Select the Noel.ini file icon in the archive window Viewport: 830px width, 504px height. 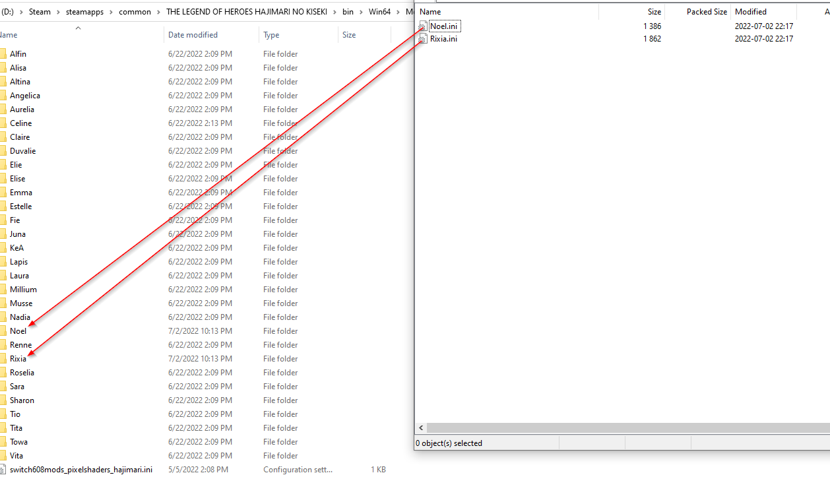pos(423,26)
